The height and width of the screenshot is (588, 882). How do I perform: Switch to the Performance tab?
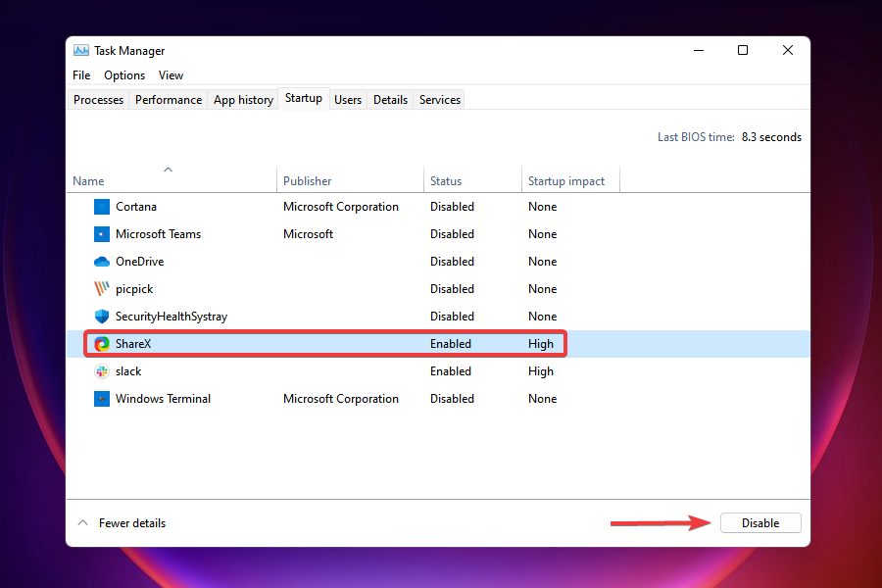(x=169, y=100)
